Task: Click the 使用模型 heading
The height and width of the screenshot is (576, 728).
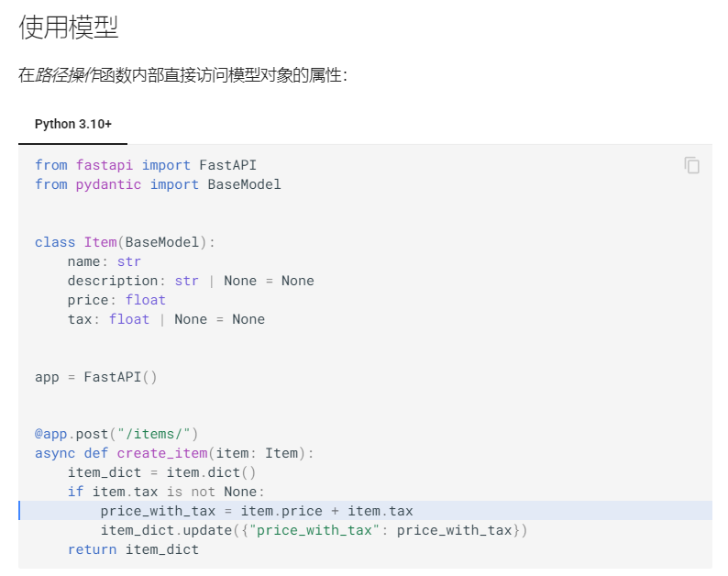Action: coord(69,27)
